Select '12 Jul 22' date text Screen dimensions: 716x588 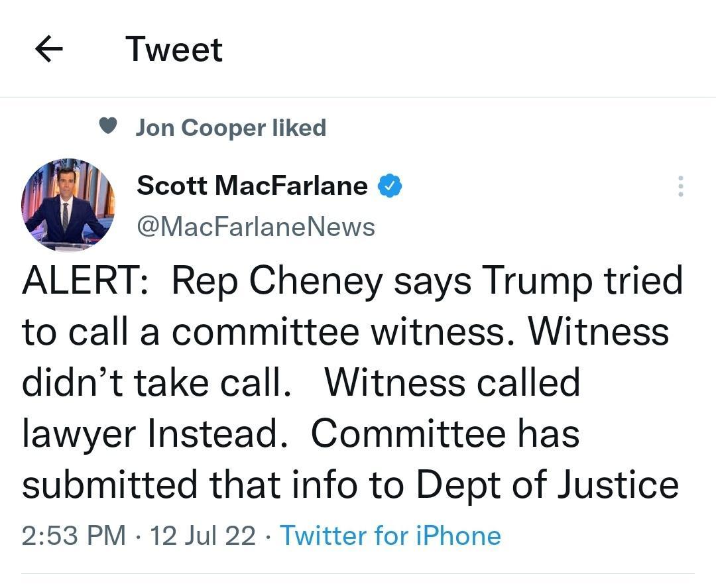[200, 536]
